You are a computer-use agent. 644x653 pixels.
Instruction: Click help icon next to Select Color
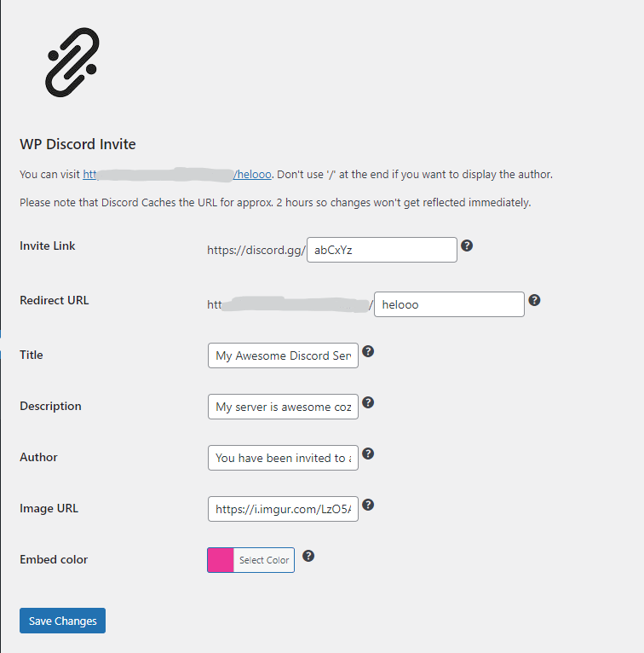(x=308, y=556)
